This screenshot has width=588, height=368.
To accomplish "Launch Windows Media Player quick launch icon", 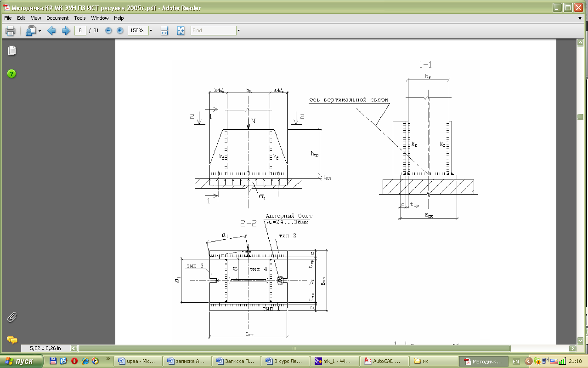I will (x=95, y=361).
